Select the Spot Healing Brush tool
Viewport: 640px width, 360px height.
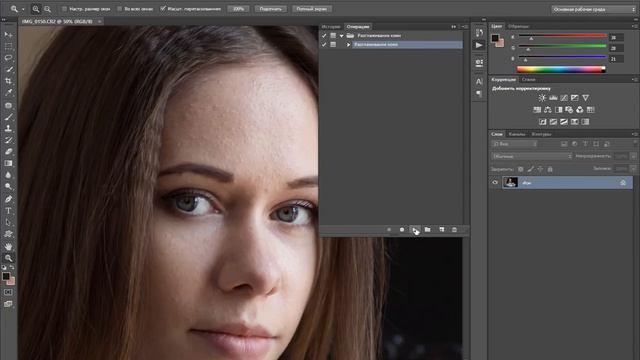pyautogui.click(x=8, y=105)
